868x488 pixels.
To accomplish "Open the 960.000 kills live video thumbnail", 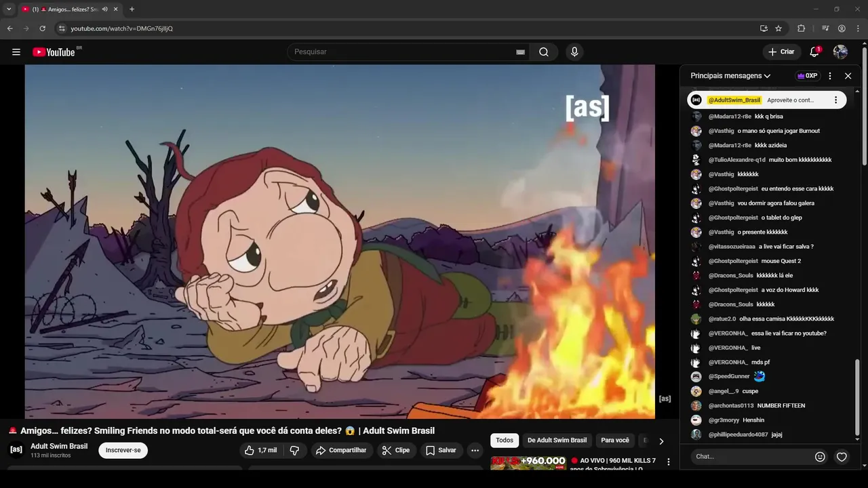I will click(x=528, y=463).
